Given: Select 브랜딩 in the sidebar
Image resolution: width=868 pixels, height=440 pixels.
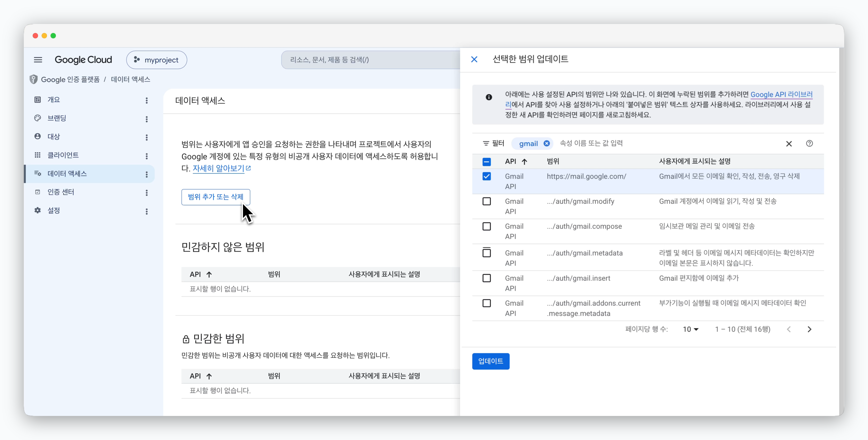Looking at the screenshot, I should pos(57,118).
